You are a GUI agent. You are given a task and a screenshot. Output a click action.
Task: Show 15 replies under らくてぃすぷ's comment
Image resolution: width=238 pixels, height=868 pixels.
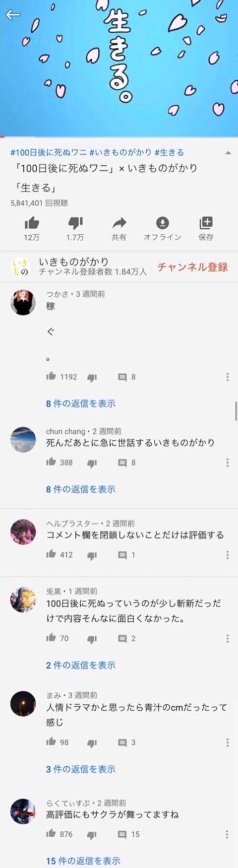(83, 861)
